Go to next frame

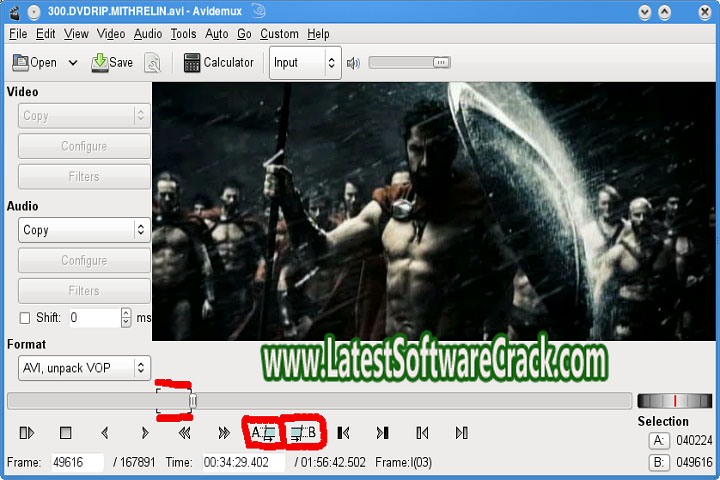point(145,433)
